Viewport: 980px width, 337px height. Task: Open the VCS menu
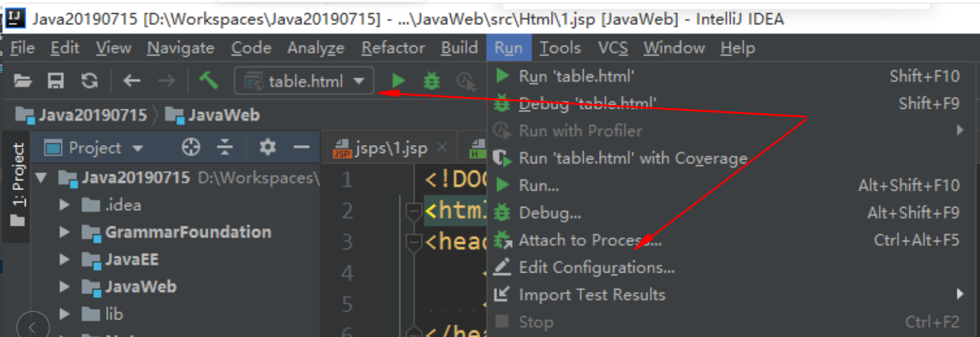(x=613, y=48)
